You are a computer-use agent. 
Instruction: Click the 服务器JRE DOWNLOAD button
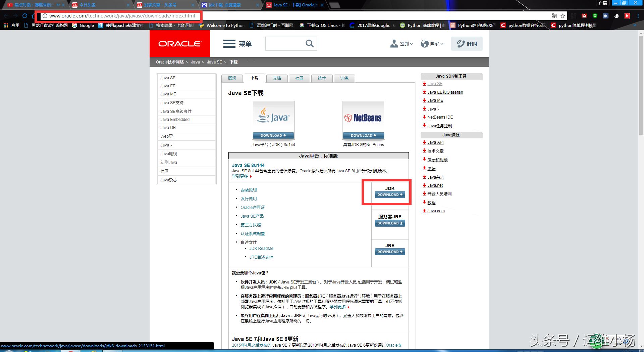[x=390, y=223]
